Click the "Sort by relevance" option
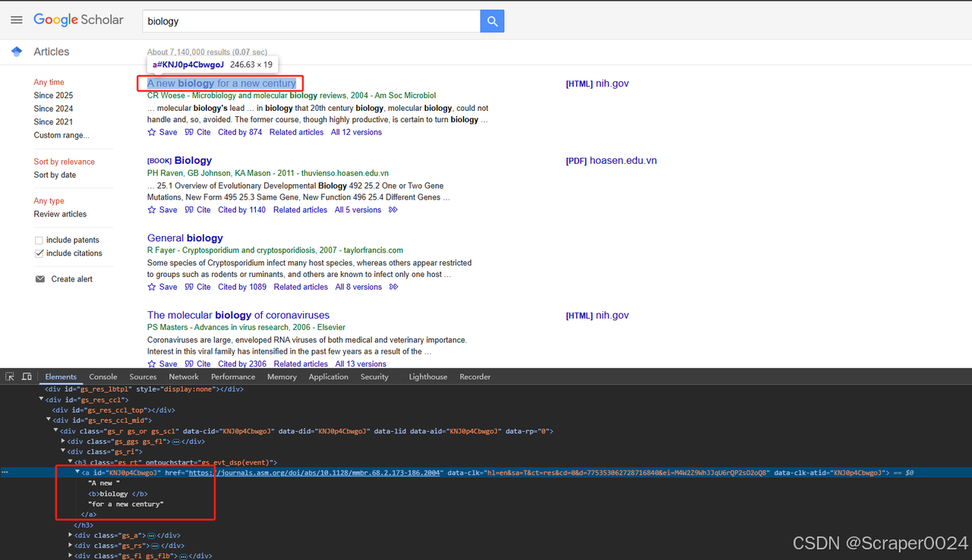The width and height of the screenshot is (972, 560). (64, 162)
